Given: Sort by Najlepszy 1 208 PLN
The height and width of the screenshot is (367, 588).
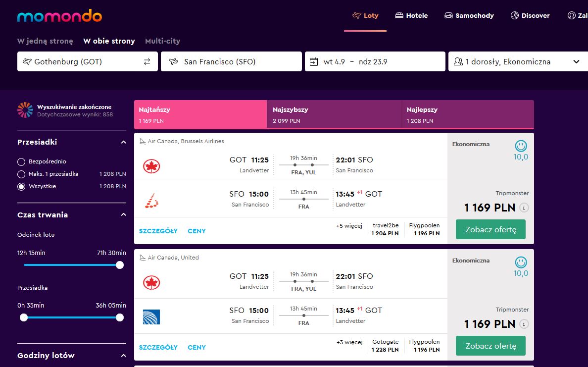Looking at the screenshot, I should 468,114.
